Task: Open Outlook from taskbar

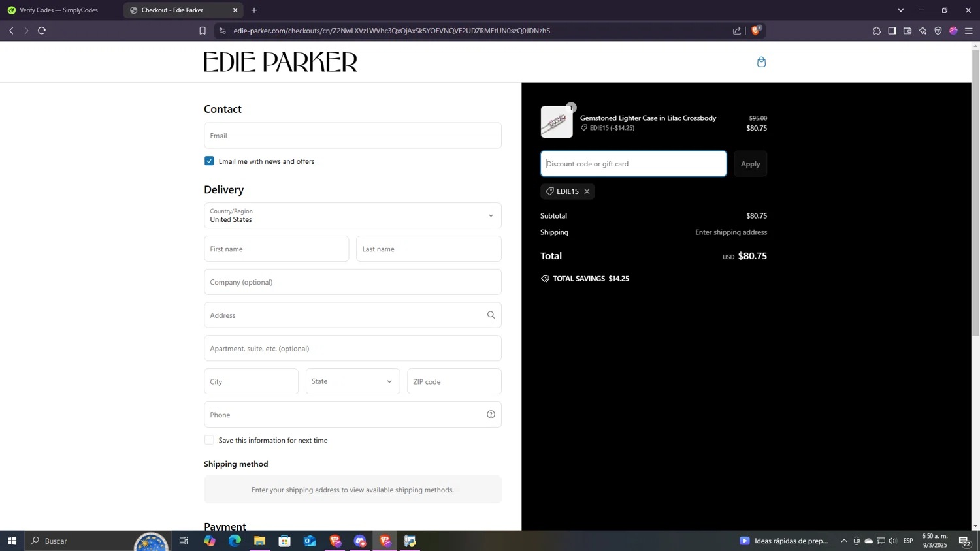Action: coord(310,541)
